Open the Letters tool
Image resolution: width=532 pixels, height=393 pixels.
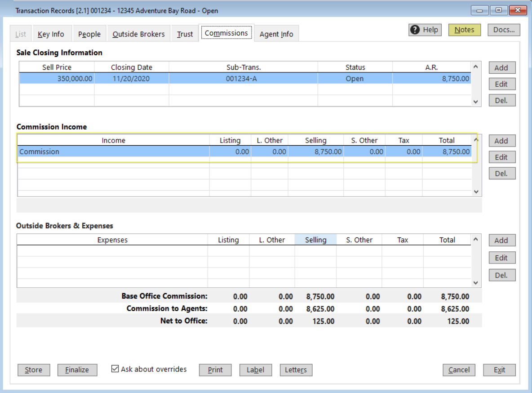[296, 370]
